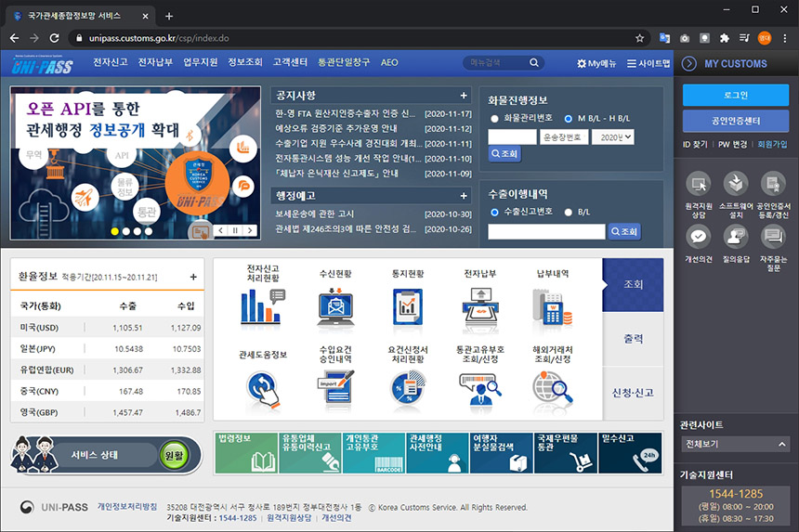This screenshot has height=532, width=799.
Task: Open browser extensions puzzle icon
Action: pos(724,38)
